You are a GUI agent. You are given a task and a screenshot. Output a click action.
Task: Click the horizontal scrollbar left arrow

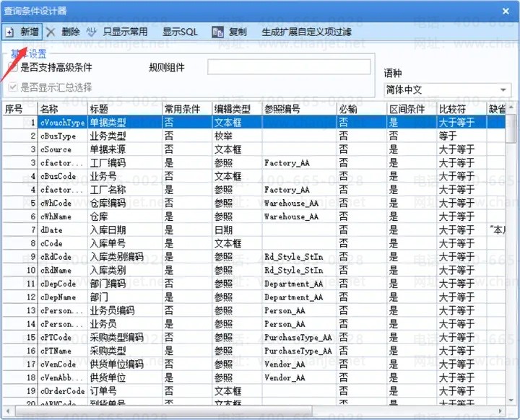8,411
